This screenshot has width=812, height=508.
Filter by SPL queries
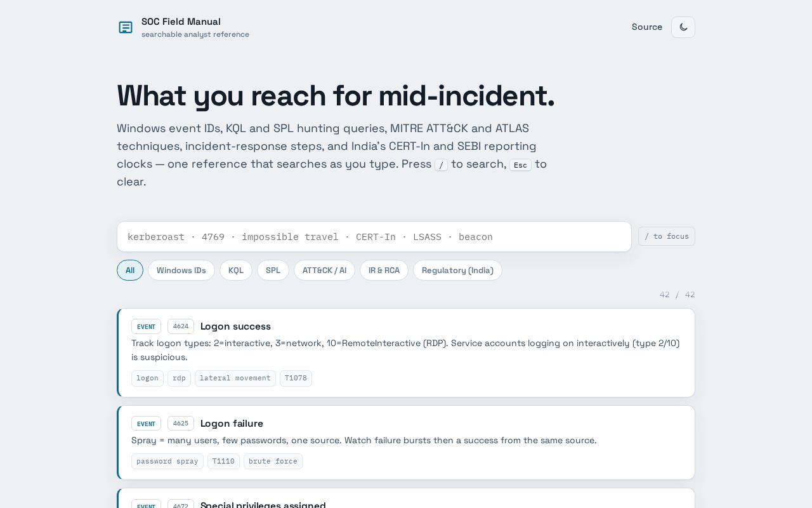tap(273, 271)
